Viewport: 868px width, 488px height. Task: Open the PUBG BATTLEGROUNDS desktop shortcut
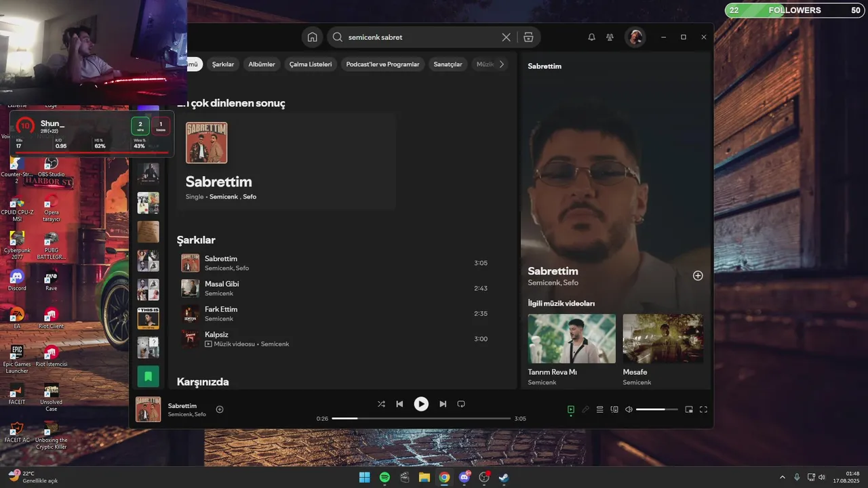point(52,245)
